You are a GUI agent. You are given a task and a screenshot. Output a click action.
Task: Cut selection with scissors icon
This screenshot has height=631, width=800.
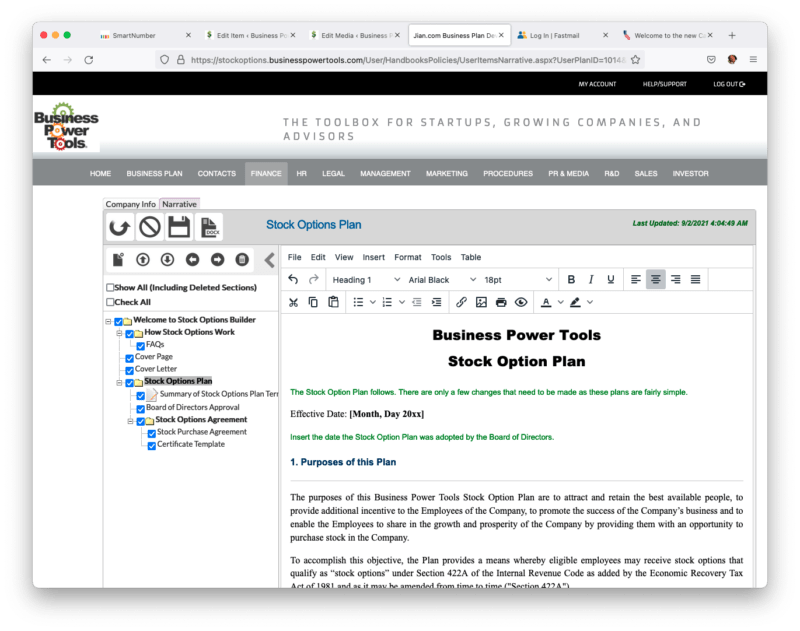click(293, 302)
